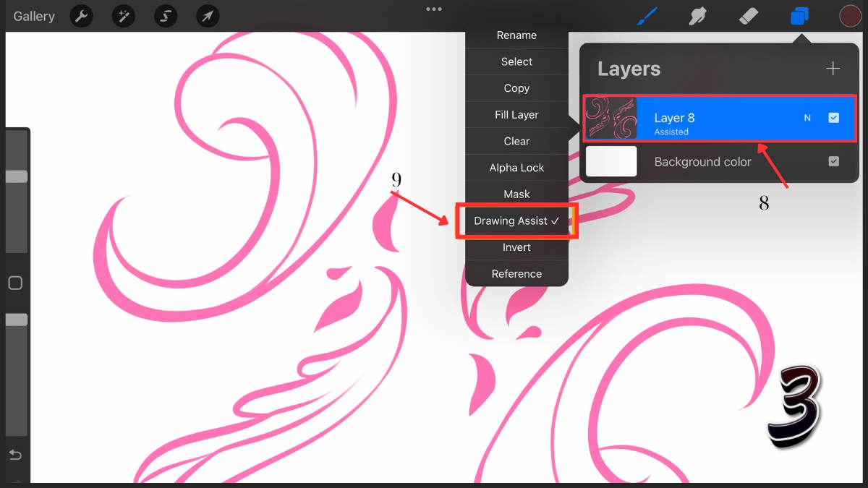Open the Gallery

(x=33, y=16)
